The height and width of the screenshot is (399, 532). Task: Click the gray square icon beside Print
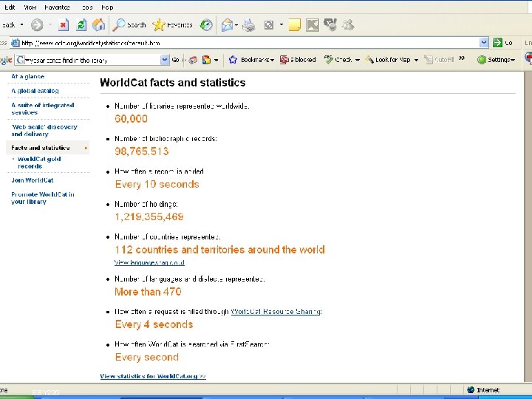point(269,25)
